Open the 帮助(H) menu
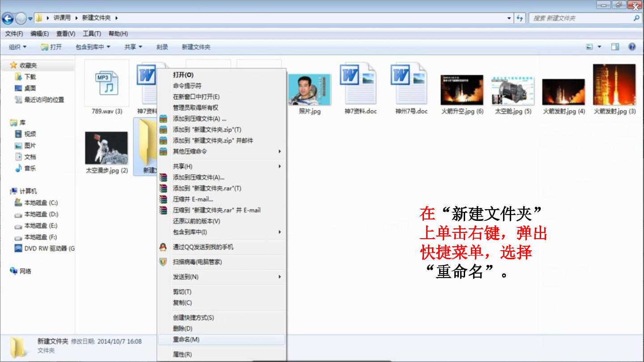 (118, 34)
